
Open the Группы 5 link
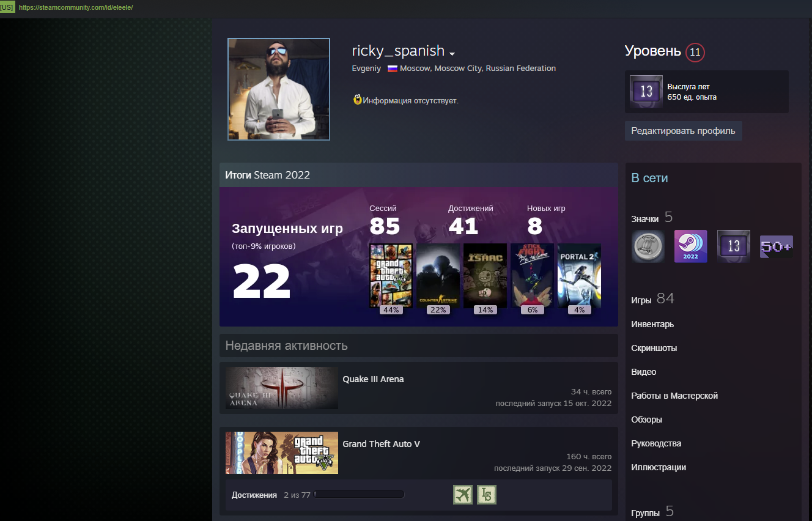point(652,512)
